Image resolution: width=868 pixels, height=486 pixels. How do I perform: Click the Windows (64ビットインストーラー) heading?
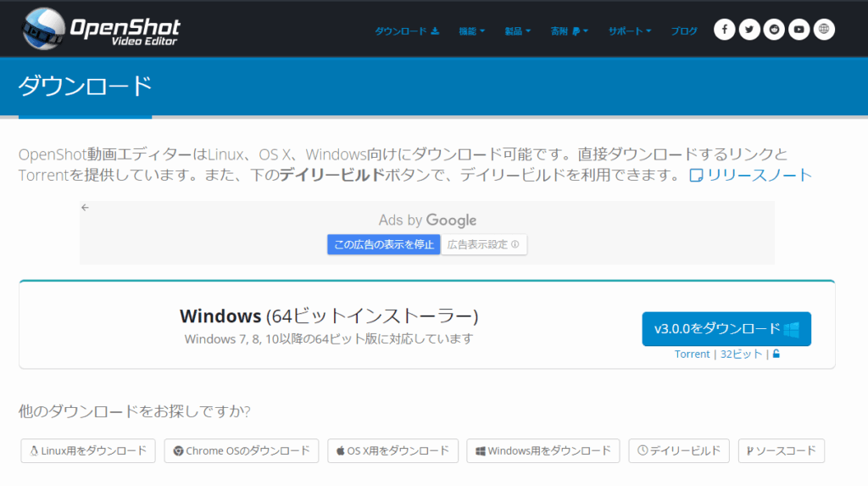(329, 316)
